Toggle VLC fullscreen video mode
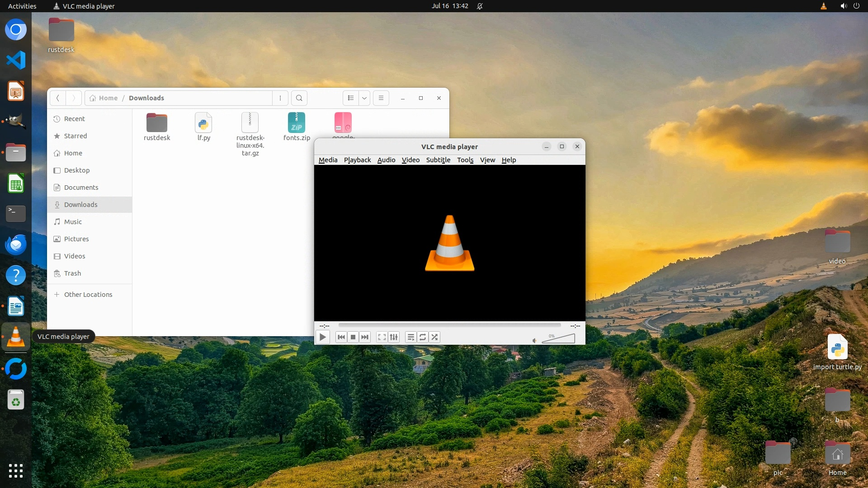 click(x=382, y=337)
